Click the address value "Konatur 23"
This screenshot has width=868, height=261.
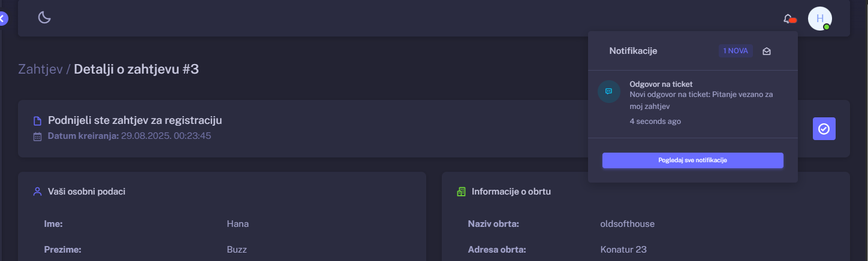coord(623,250)
